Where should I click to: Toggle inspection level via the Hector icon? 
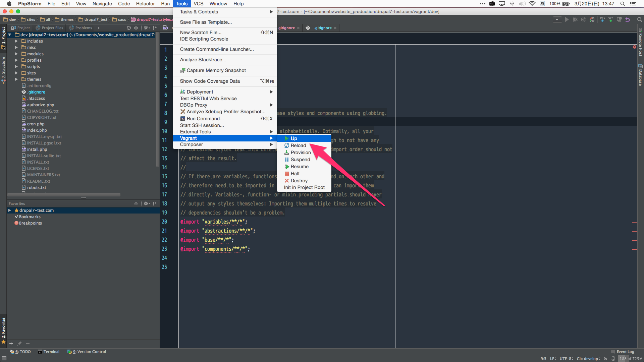pyautogui.click(x=613, y=359)
